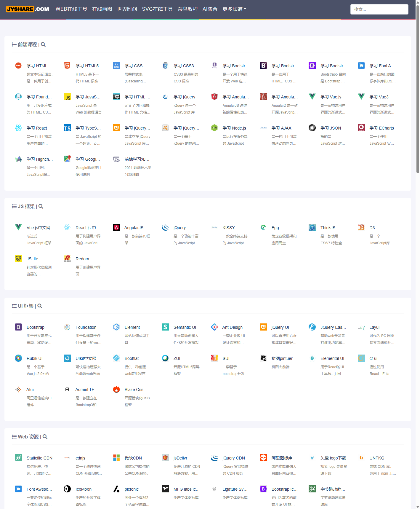The width and height of the screenshot is (420, 509).
Task: Click the Ant Design diamond icon
Action: (214, 327)
